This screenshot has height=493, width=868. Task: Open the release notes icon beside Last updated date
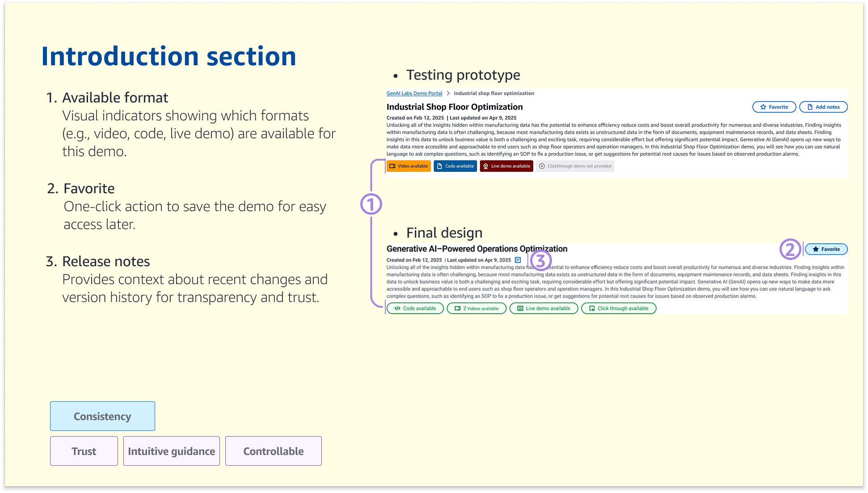(517, 260)
